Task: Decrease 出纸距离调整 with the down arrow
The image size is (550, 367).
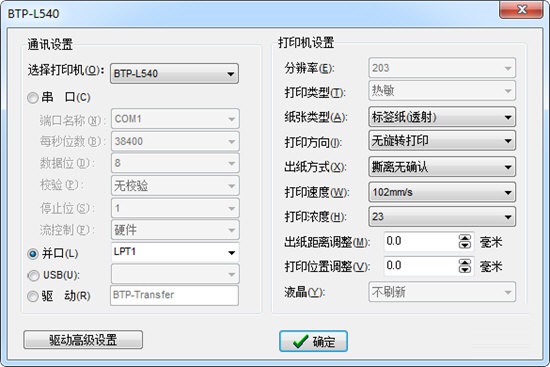Action: [x=465, y=245]
